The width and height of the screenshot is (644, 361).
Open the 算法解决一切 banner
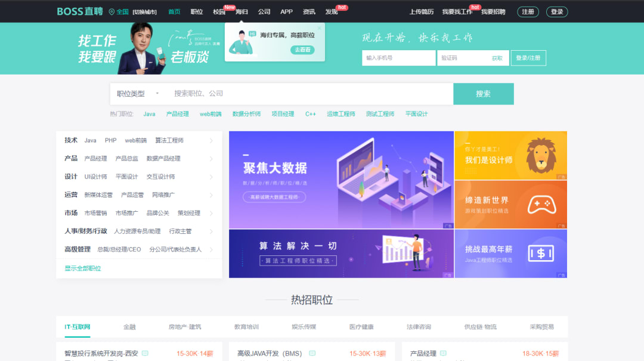click(x=341, y=254)
